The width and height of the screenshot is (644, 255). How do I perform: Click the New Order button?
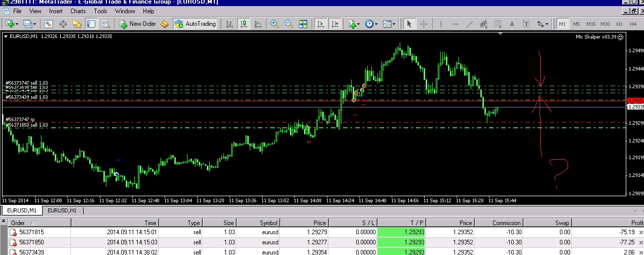coord(137,23)
